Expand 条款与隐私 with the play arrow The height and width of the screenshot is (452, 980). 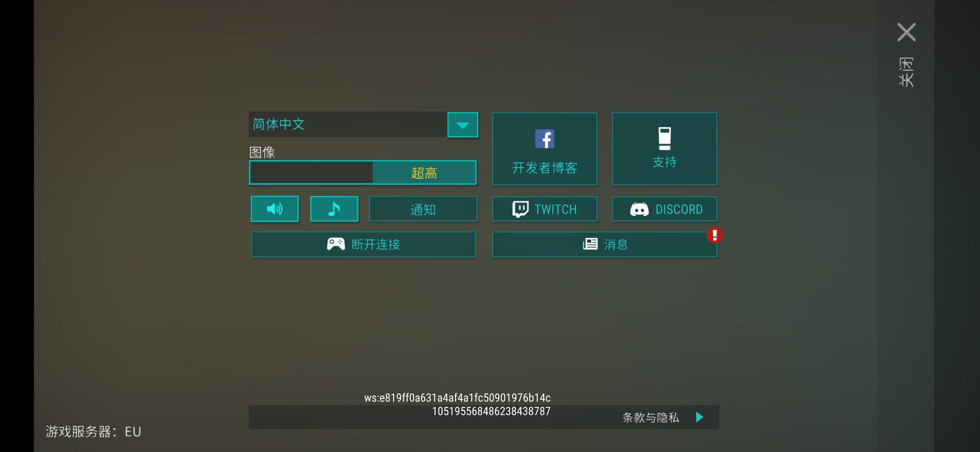tap(699, 417)
